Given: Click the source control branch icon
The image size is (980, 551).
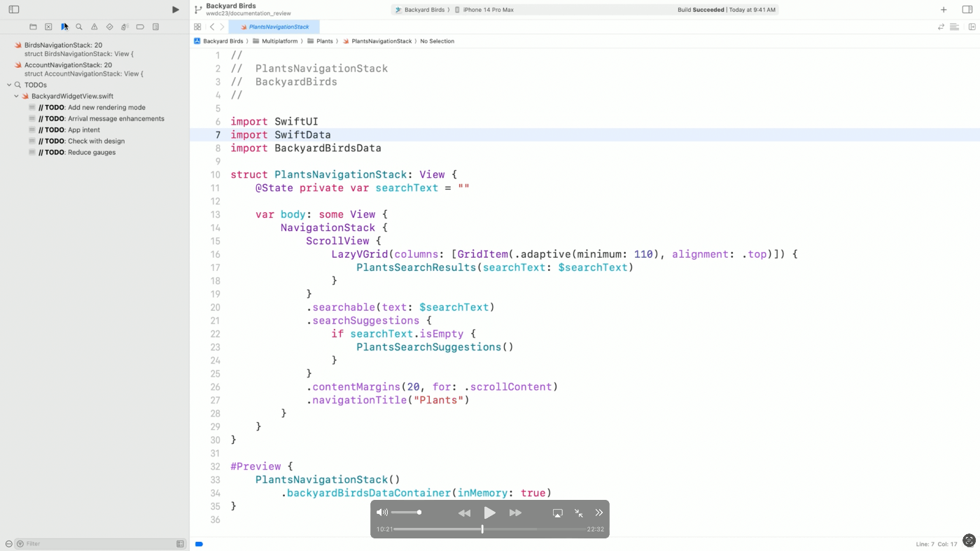Looking at the screenshot, I should point(198,10).
